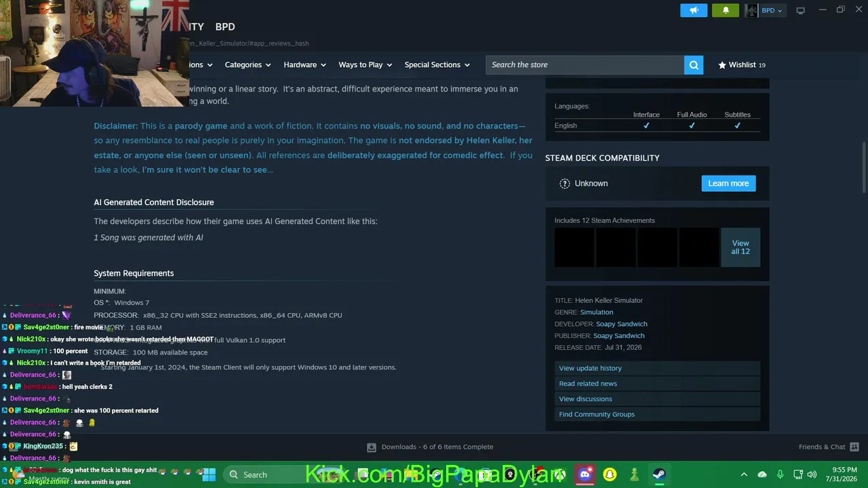
Task: Click the blue magnifier search button
Action: 694,65
